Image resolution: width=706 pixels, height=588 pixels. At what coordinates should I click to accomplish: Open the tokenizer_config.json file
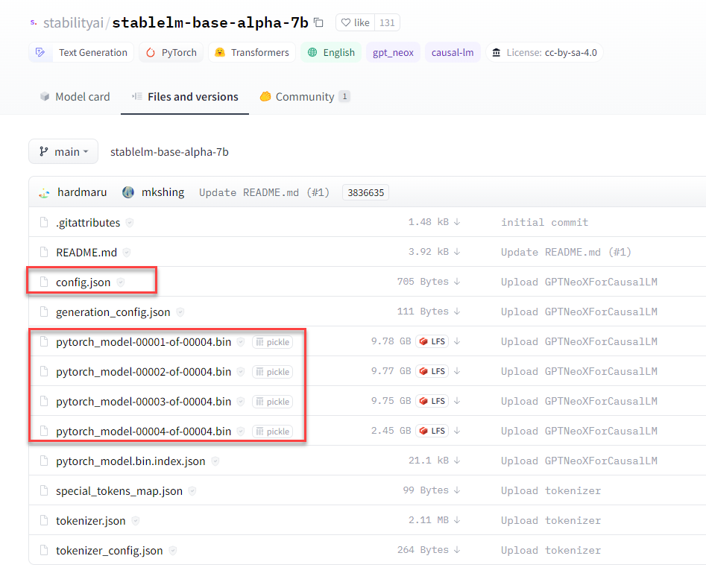point(110,550)
